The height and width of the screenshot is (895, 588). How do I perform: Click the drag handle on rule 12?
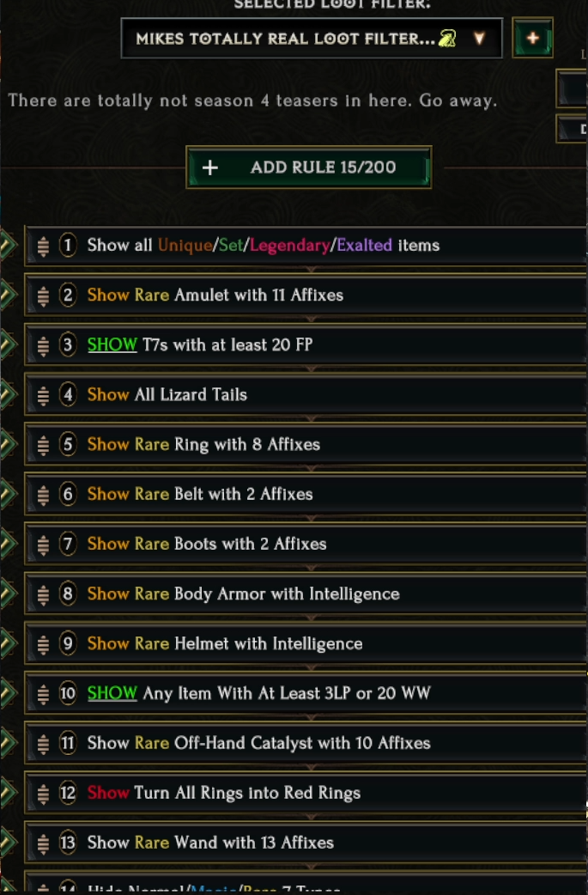43,794
